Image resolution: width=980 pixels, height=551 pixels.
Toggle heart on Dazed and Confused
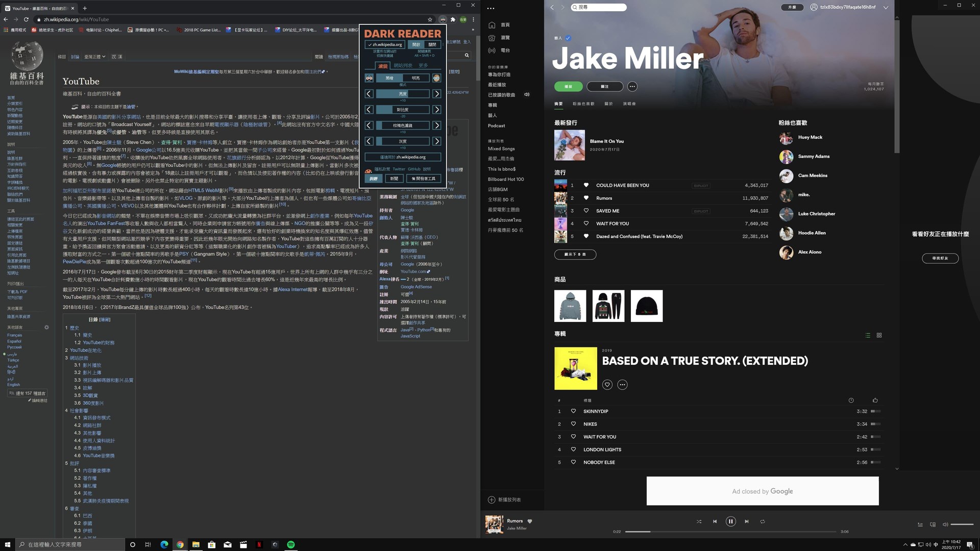pos(586,236)
